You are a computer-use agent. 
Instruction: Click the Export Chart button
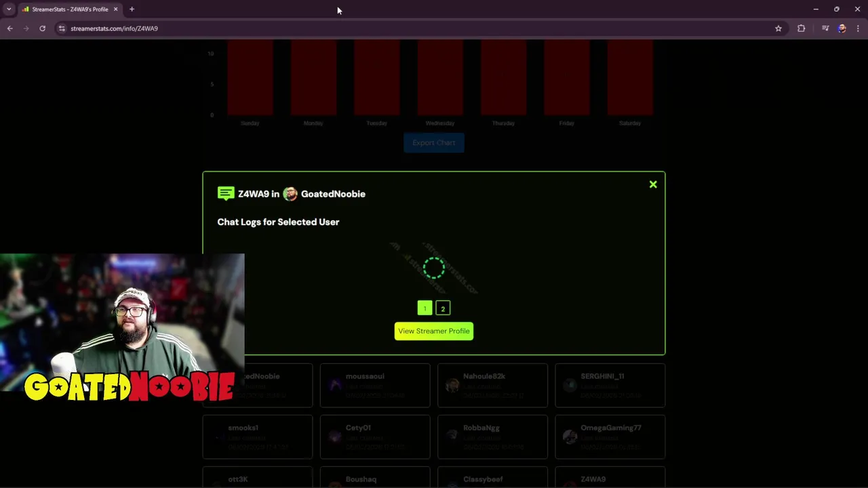point(434,142)
